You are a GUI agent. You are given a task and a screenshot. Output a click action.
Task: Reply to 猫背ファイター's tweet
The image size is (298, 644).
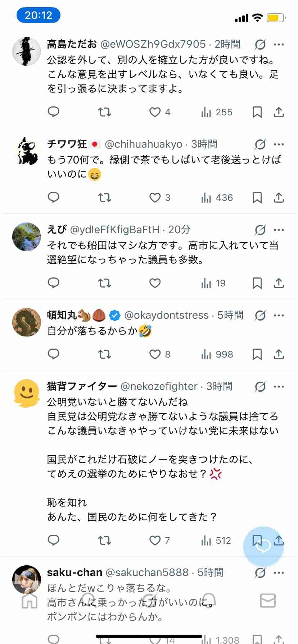pyautogui.click(x=54, y=540)
